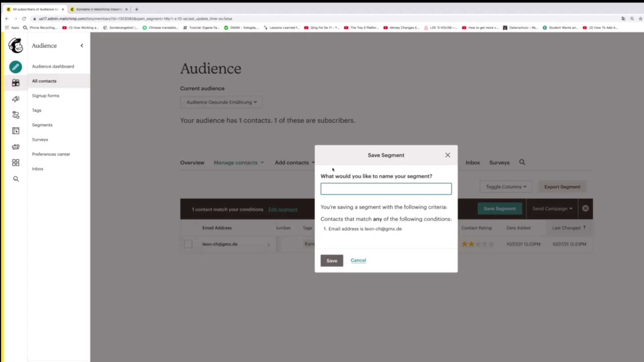Open Segments in sidebar
644x362 pixels.
click(x=42, y=125)
